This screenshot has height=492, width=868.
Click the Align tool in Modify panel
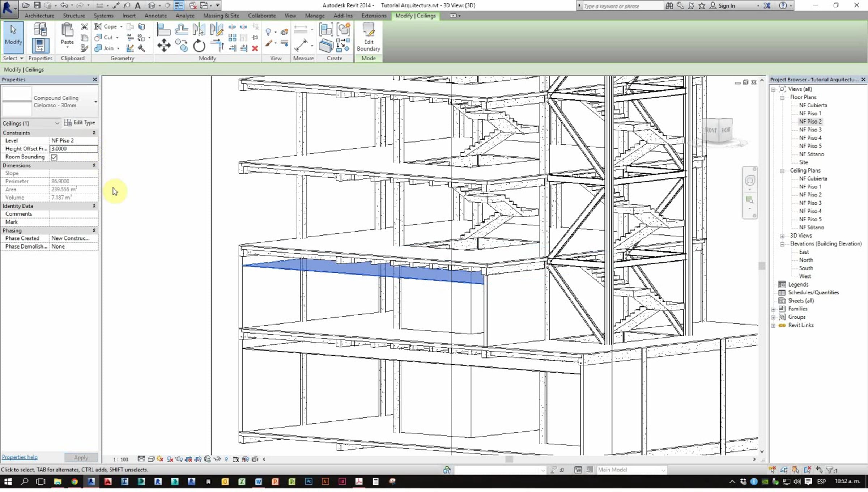(164, 29)
